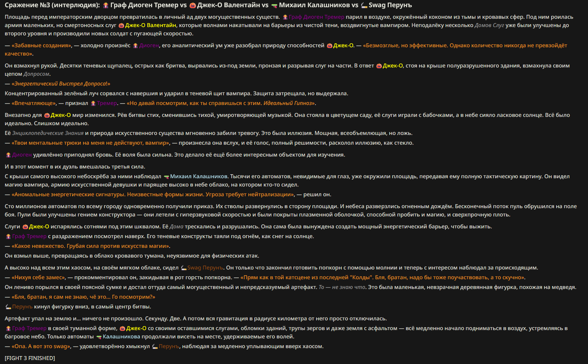Click yellow name 'Джек-О Валентайн' in first paragraph
588x364 pixels.
coord(151,25)
